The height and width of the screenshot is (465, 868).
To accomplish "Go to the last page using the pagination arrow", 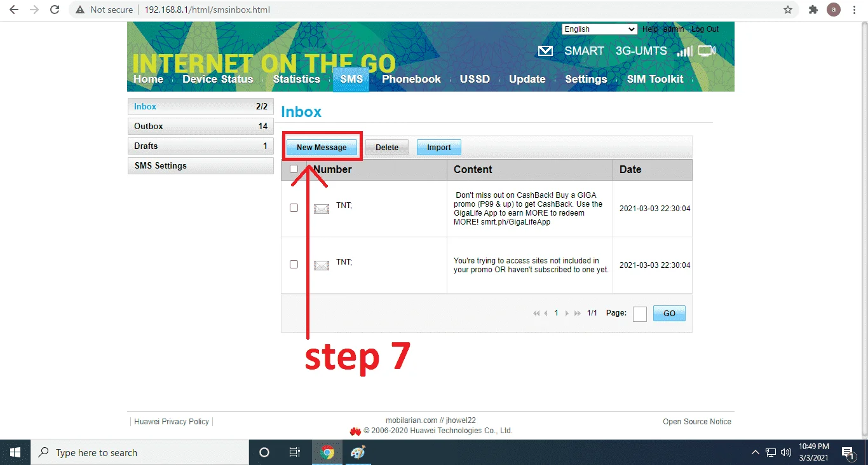I will click(577, 314).
